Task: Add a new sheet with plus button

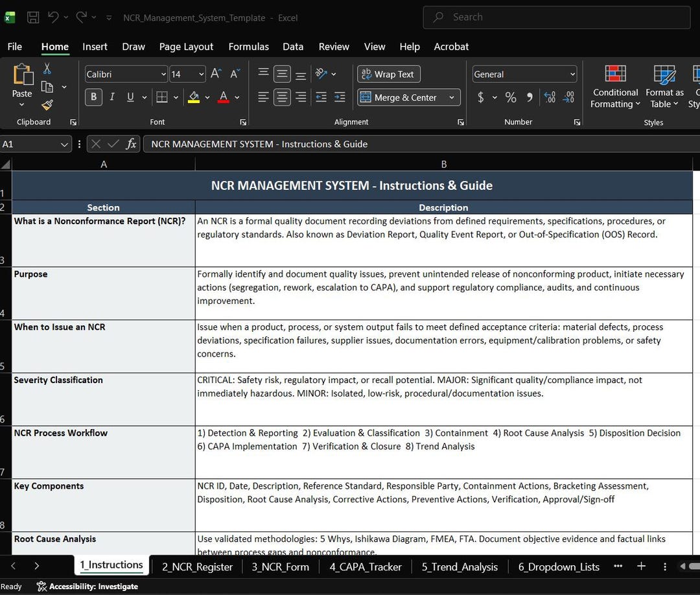Action: pos(641,566)
